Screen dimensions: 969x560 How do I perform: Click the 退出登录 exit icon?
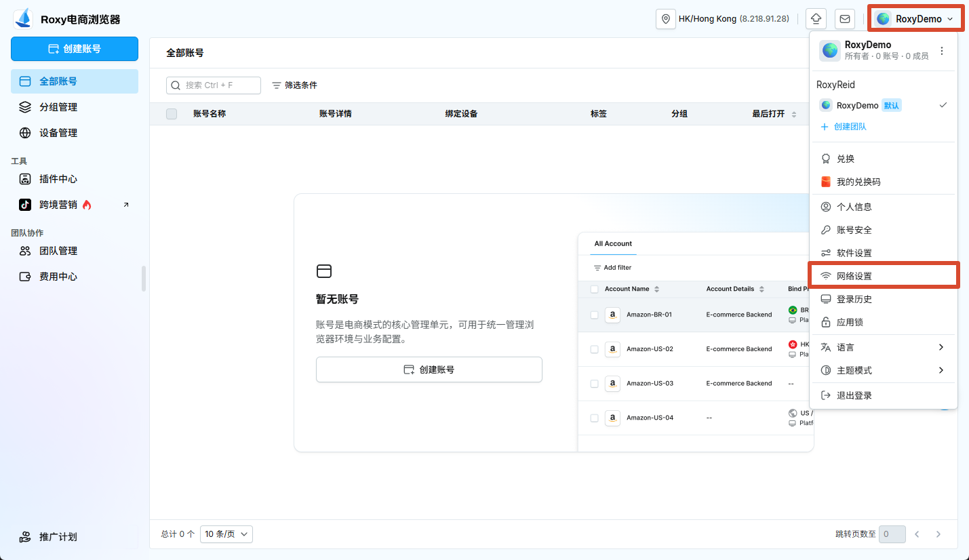(826, 395)
